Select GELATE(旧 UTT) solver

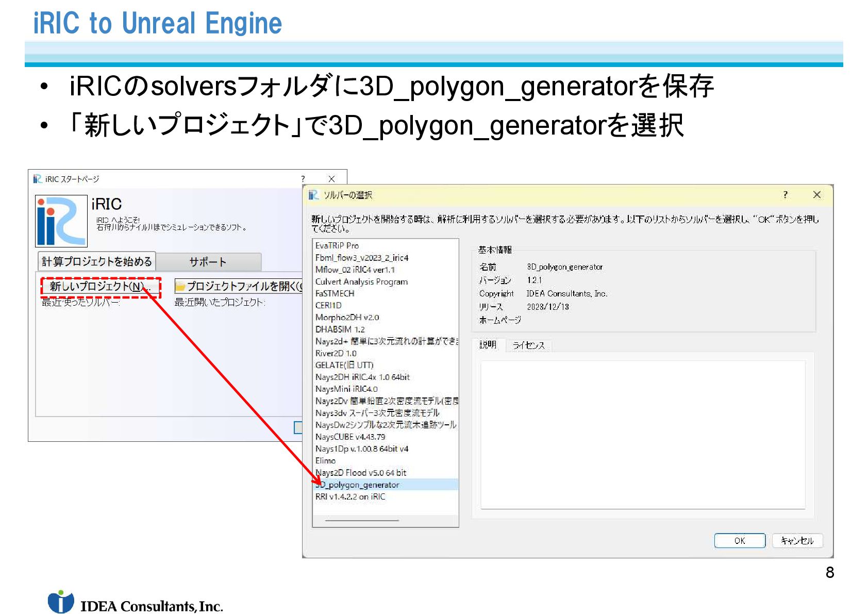386,365
